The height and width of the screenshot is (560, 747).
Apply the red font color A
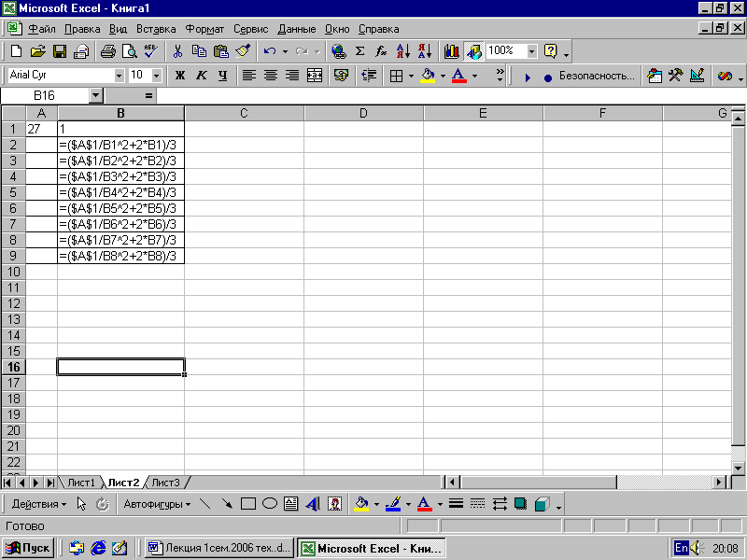(458, 76)
